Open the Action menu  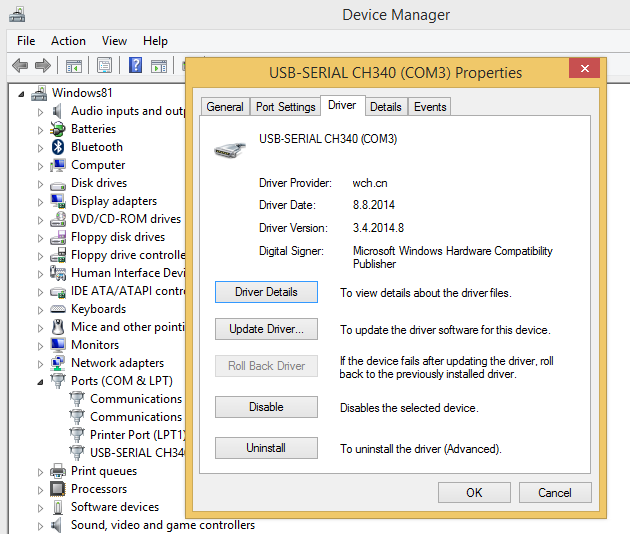tap(68, 41)
